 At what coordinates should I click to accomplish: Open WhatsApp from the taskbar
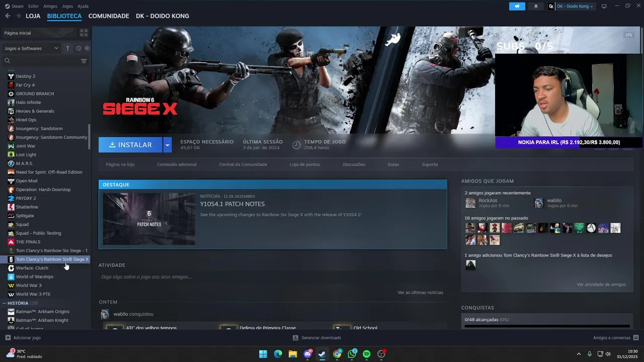coord(352,354)
